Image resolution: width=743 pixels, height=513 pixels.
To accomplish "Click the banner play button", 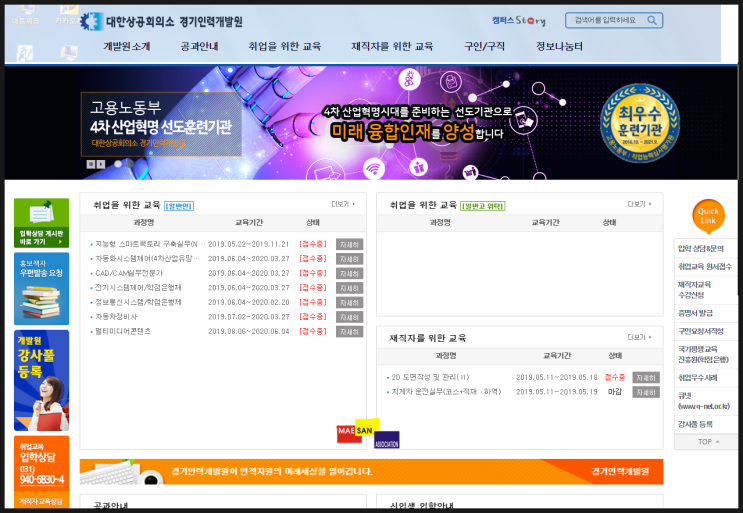I will [x=101, y=164].
